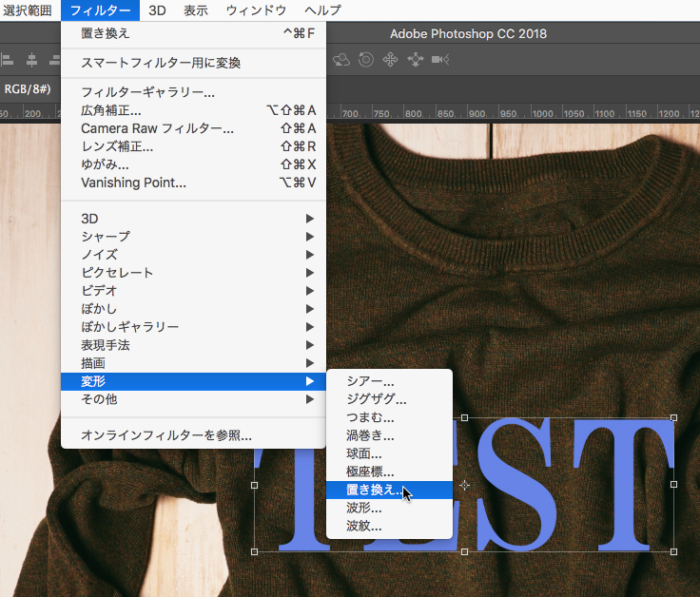
Task: Open Camera Raw フィルター...
Action: (x=193, y=128)
